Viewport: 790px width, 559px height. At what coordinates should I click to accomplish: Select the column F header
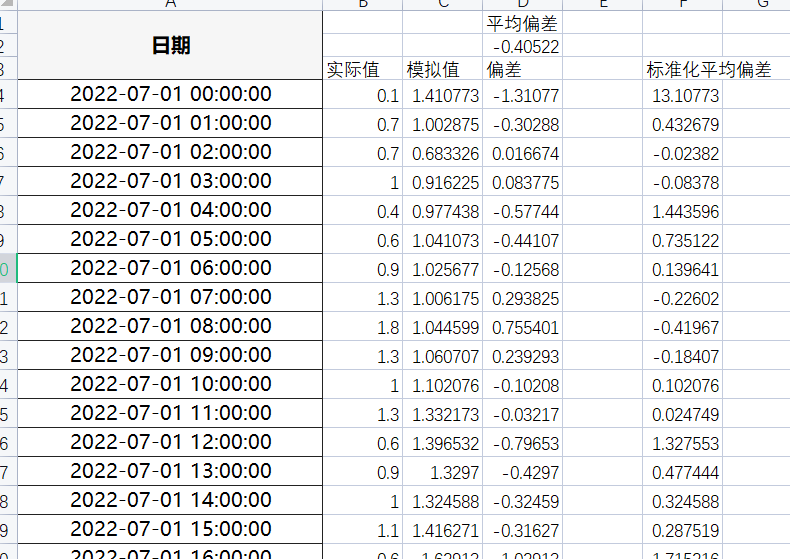tap(682, 5)
